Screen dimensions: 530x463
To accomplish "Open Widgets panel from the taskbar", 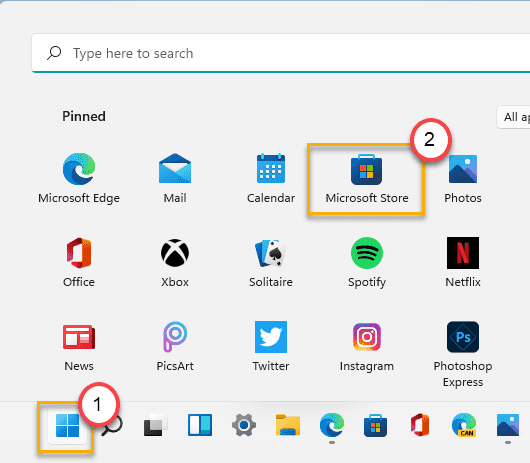I will point(200,425).
